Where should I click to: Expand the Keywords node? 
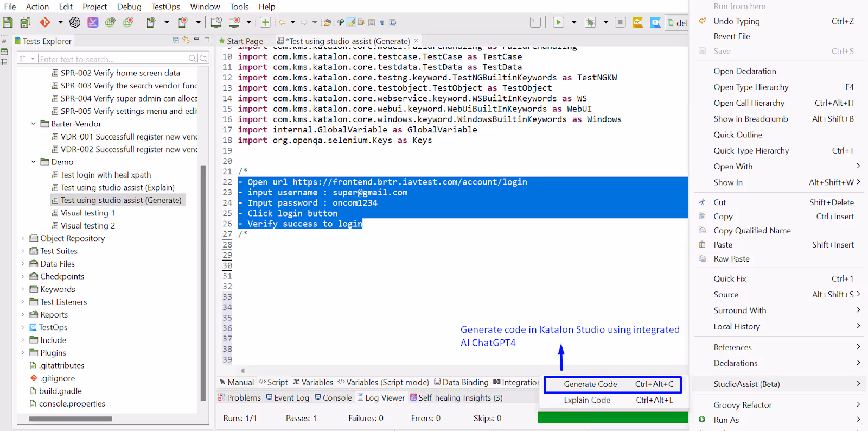click(x=22, y=289)
